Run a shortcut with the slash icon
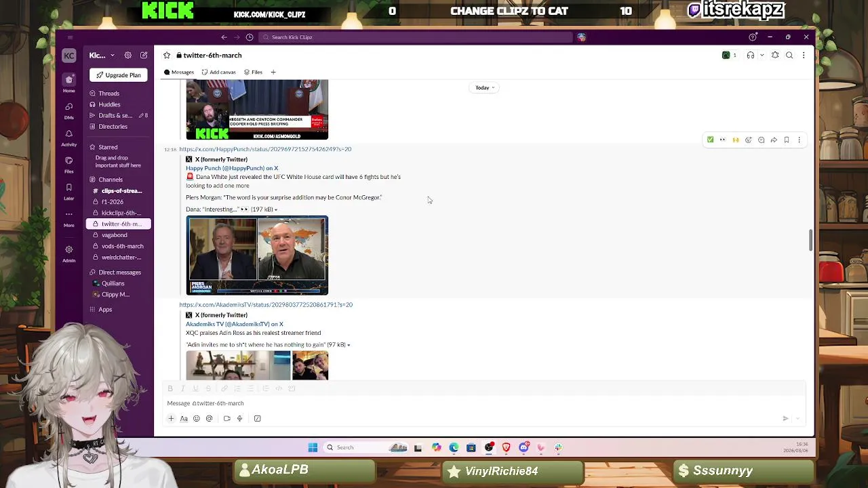The image size is (868, 488). [x=257, y=419]
